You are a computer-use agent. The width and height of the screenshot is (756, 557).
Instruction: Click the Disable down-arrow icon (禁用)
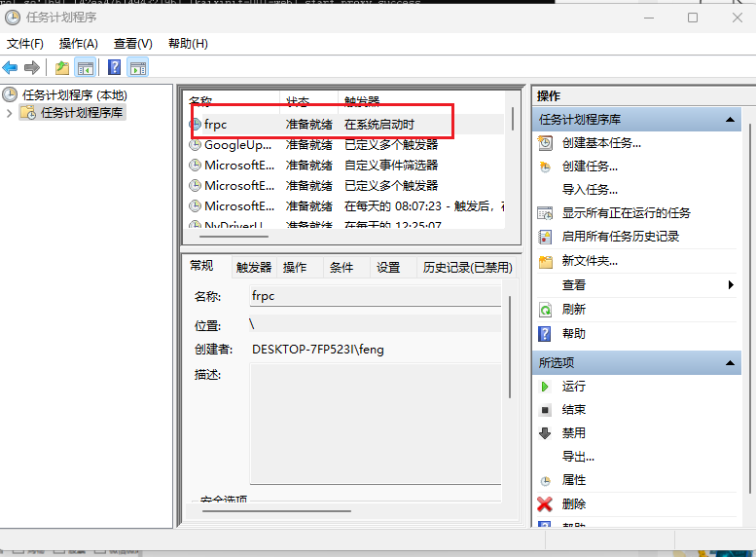point(545,433)
